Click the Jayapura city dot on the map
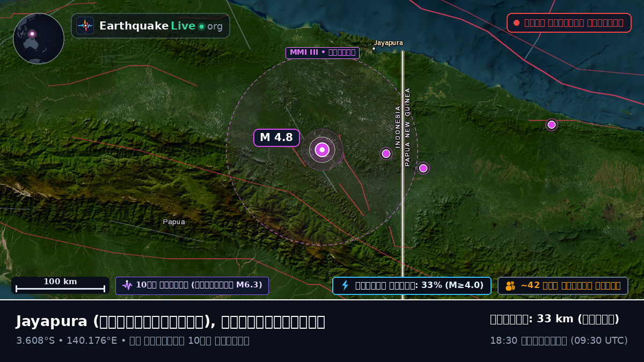This screenshot has width=644, height=362. pos(374,49)
